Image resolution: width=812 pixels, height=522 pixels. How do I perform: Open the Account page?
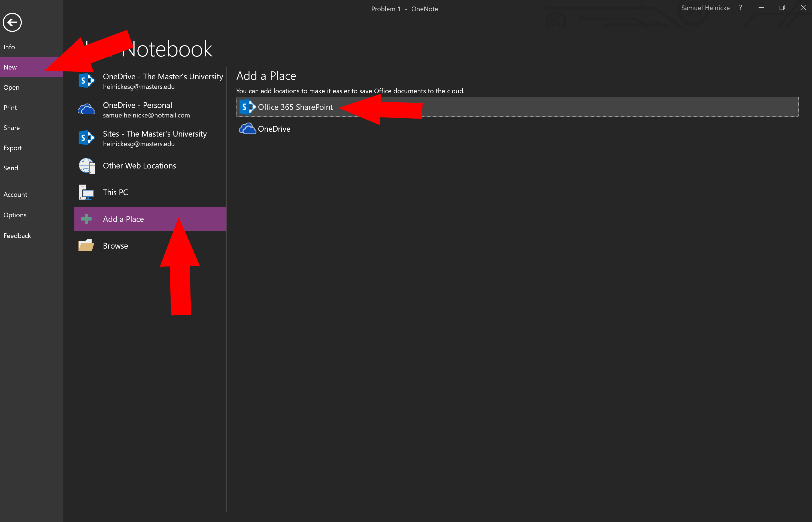coord(31,195)
